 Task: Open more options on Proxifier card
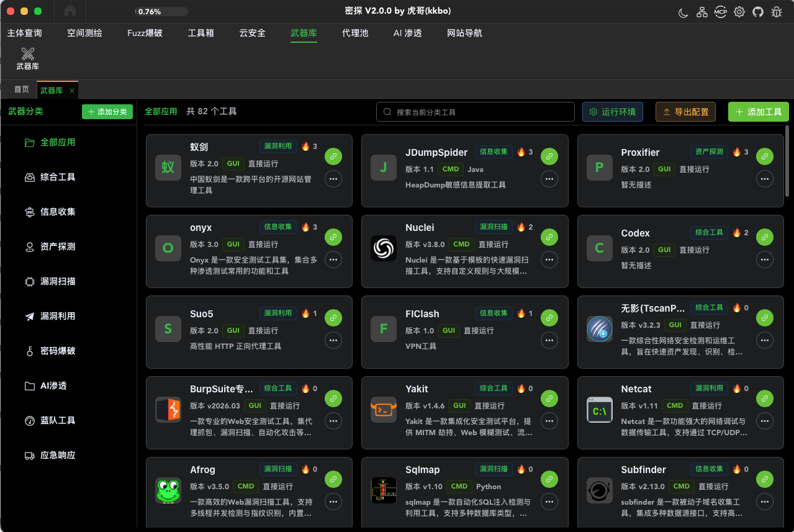[x=765, y=179]
